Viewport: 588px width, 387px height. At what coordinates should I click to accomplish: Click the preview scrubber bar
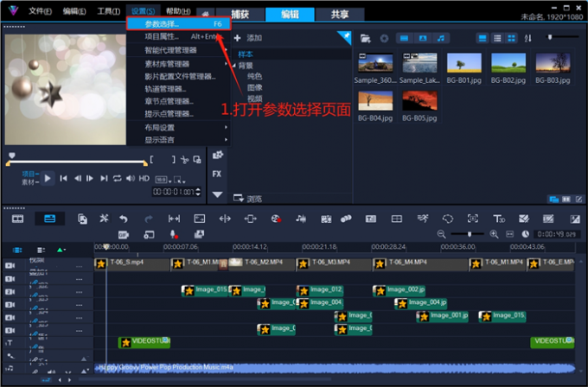76,162
